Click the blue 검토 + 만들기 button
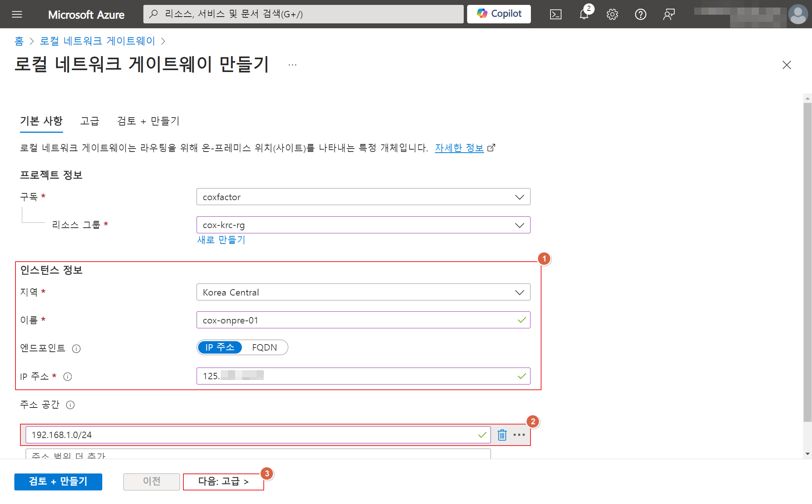 point(58,481)
